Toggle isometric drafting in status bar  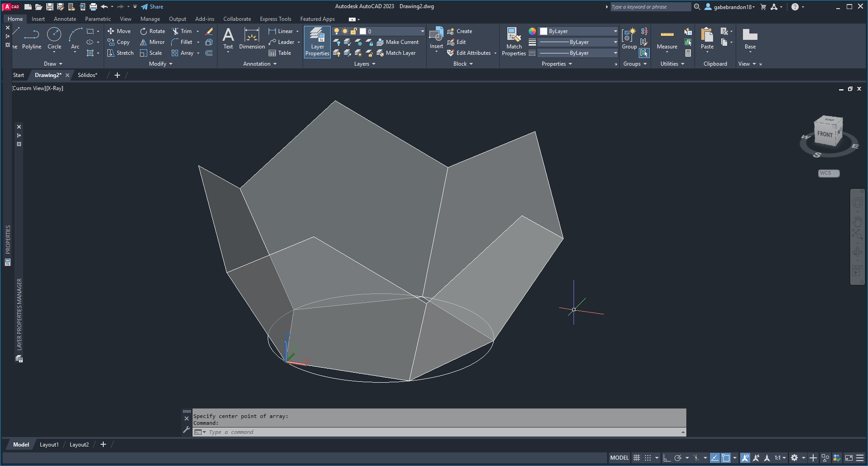click(696, 458)
